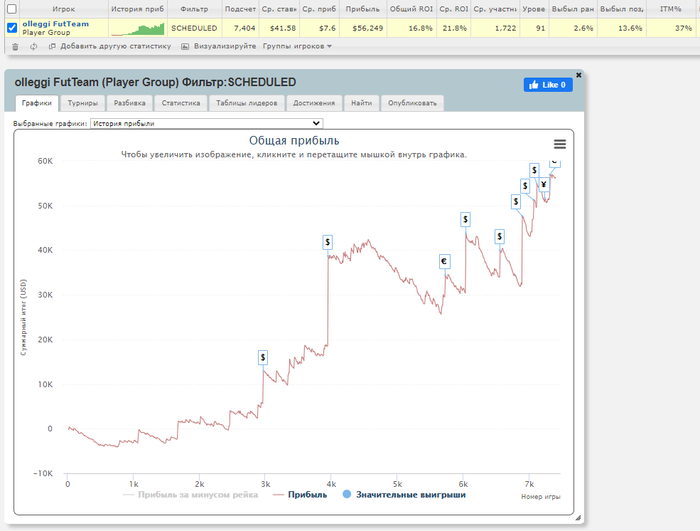Toggle the header select-all checkbox
The height and width of the screenshot is (531, 700).
coord(12,8)
